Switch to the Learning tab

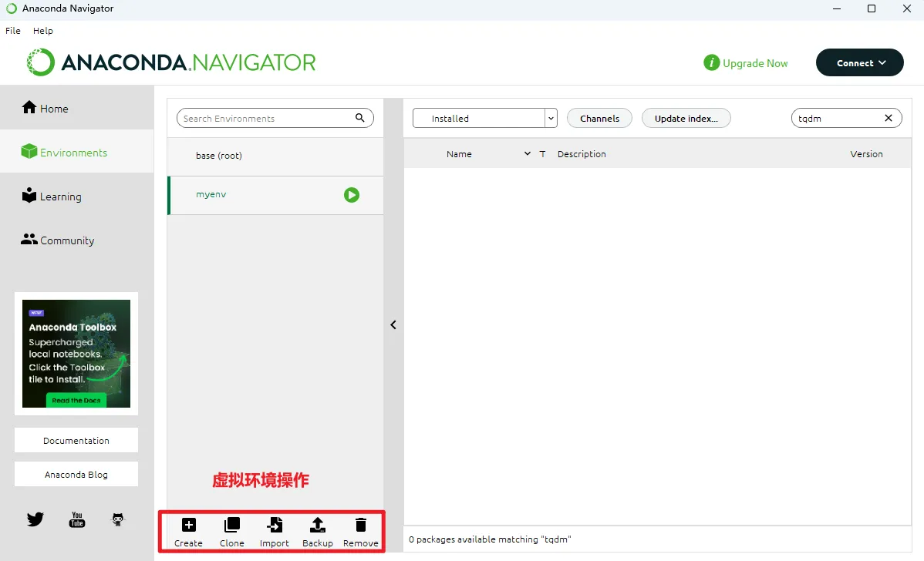click(x=76, y=196)
